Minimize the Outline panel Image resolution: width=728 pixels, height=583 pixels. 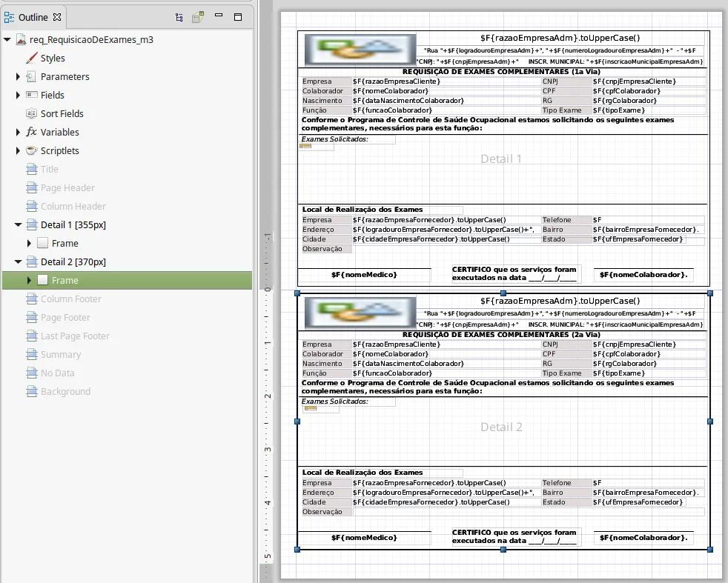[219, 15]
